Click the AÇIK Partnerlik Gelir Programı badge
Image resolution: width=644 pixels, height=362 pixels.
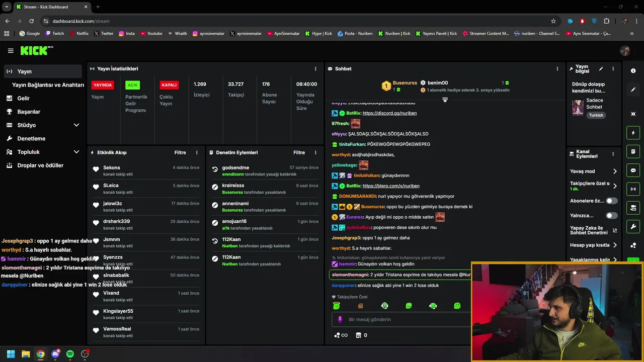(x=132, y=85)
